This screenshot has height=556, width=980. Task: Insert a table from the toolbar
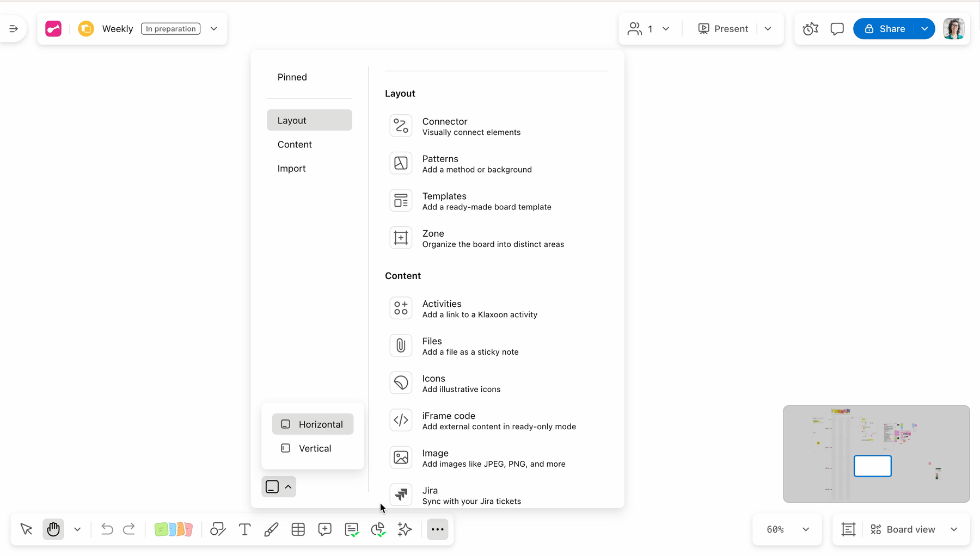pos(298,529)
